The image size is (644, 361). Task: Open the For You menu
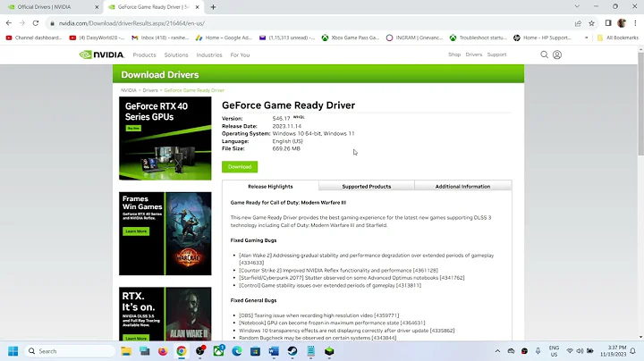[x=240, y=55]
